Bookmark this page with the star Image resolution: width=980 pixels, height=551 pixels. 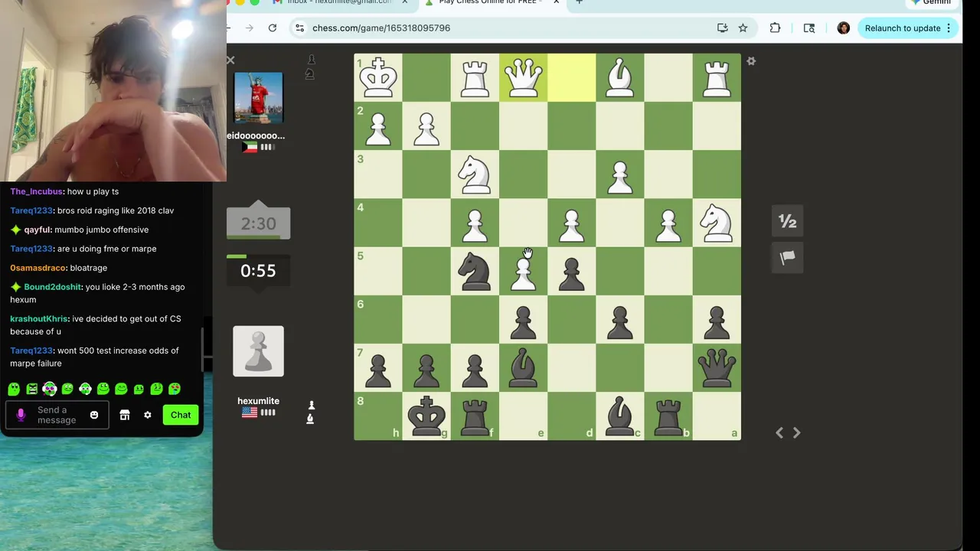743,28
